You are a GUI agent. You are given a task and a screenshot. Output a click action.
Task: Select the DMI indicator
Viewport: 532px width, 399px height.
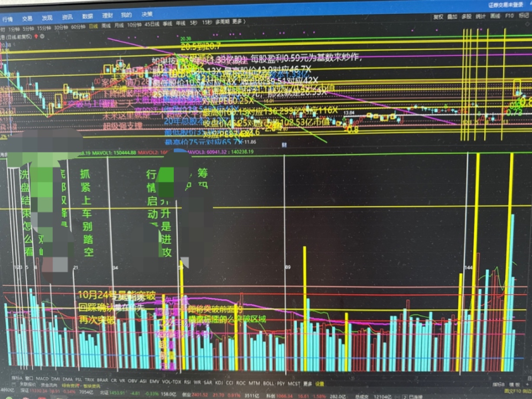pos(55,379)
